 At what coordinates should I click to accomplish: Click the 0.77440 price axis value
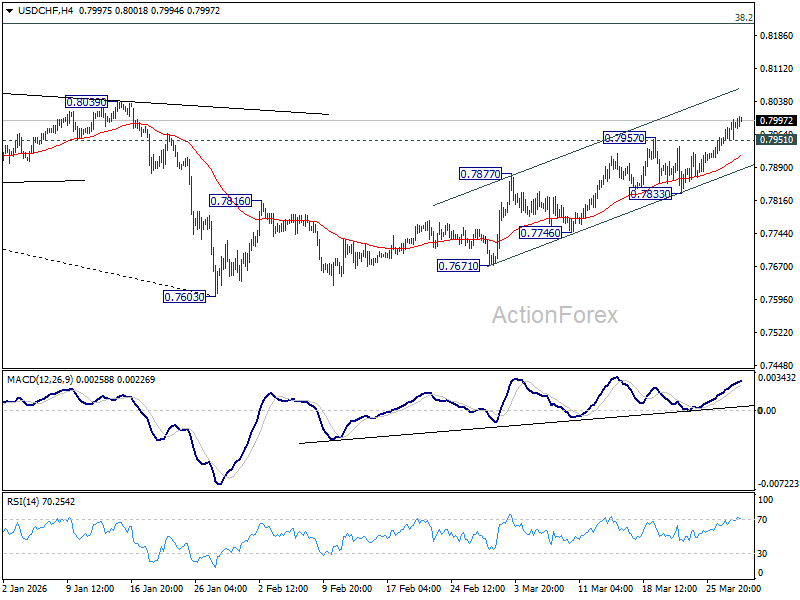pos(777,234)
